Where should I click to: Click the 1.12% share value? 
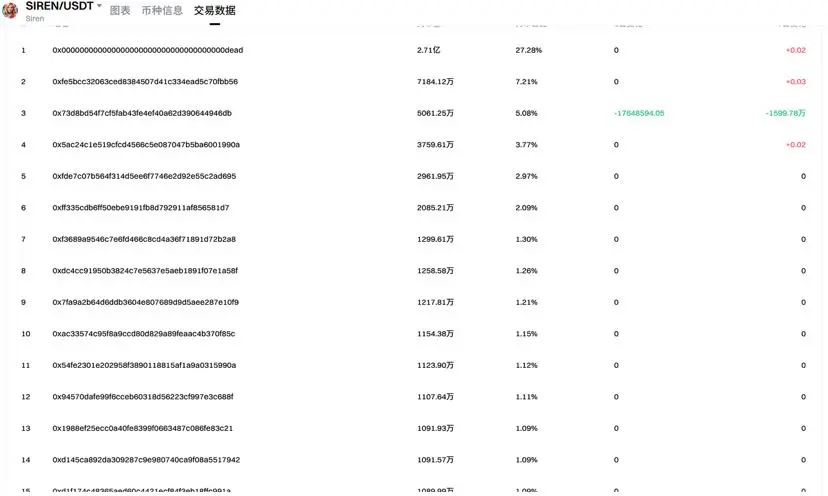526,365
